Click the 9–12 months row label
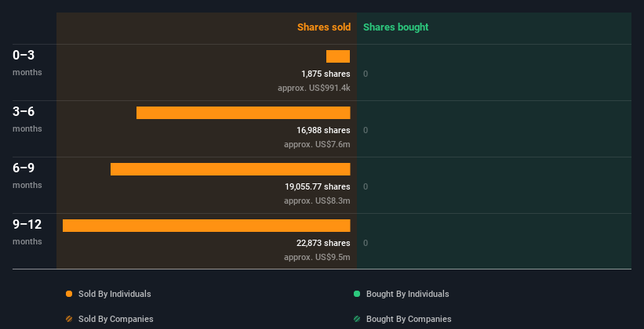 (27, 232)
